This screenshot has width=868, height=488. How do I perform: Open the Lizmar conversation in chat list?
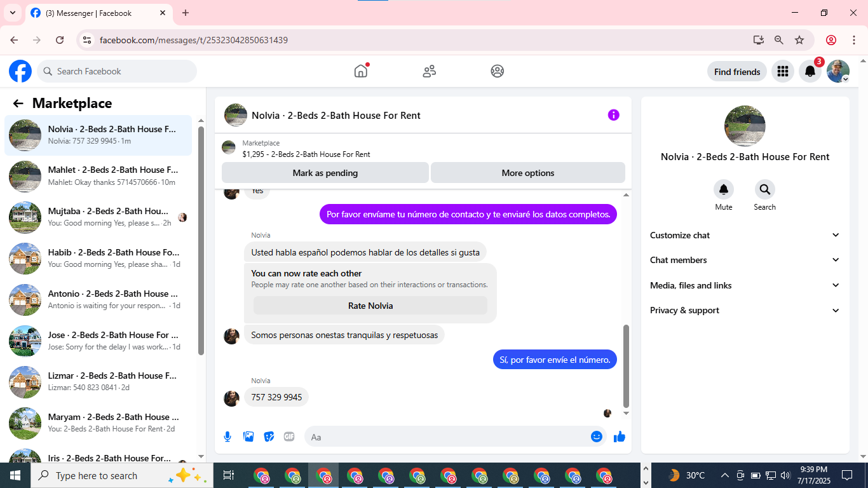pos(98,382)
